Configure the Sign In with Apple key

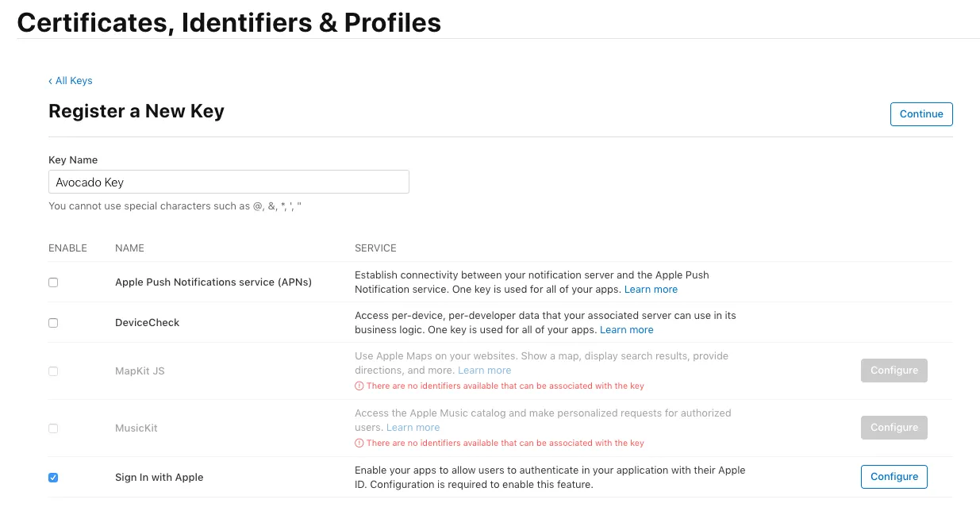click(894, 477)
